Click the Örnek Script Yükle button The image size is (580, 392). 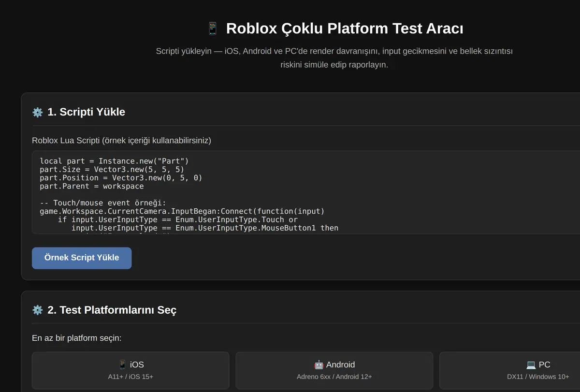point(82,258)
